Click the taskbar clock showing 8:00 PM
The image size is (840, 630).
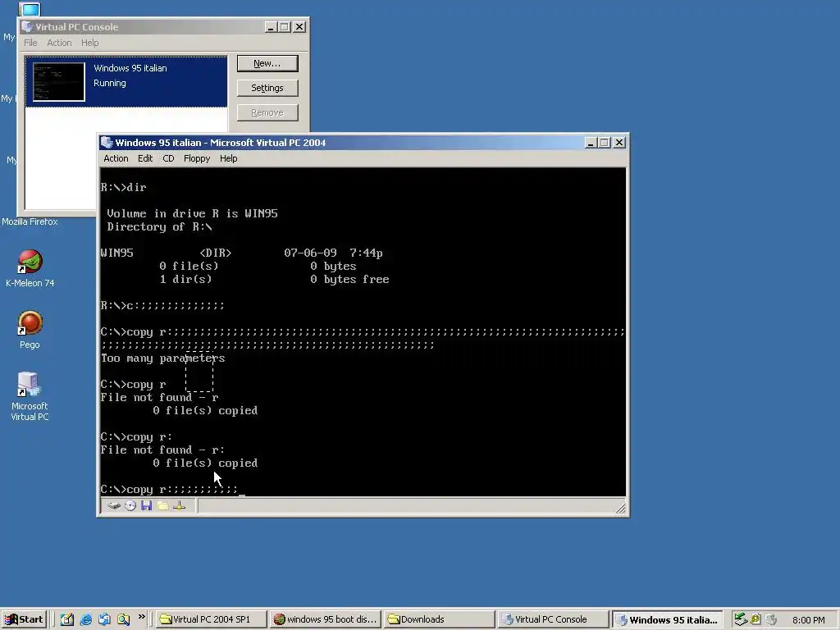(808, 620)
